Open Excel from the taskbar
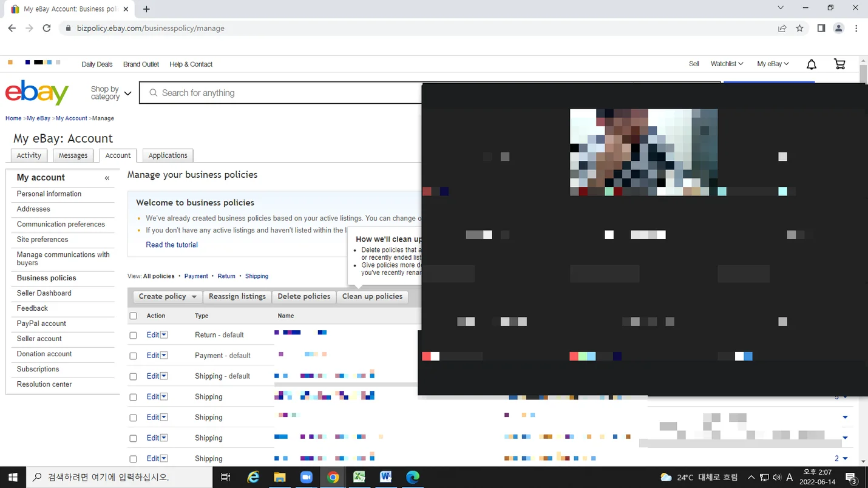The height and width of the screenshot is (488, 868). tap(359, 477)
